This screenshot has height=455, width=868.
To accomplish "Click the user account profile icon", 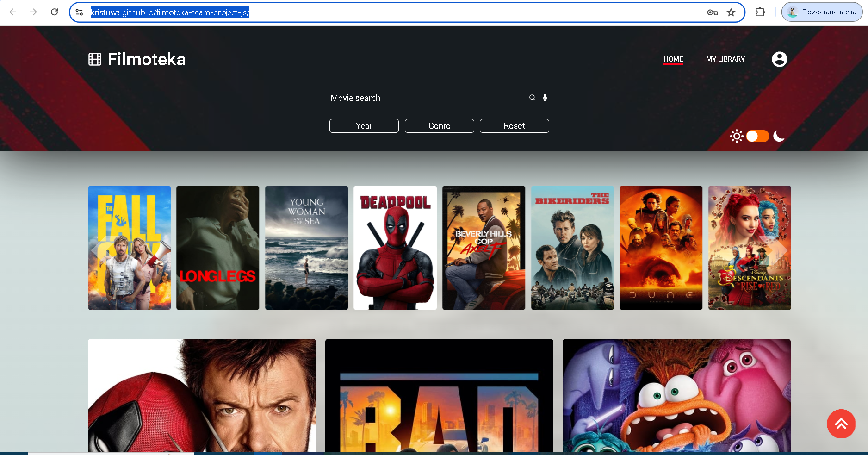I will [x=779, y=59].
